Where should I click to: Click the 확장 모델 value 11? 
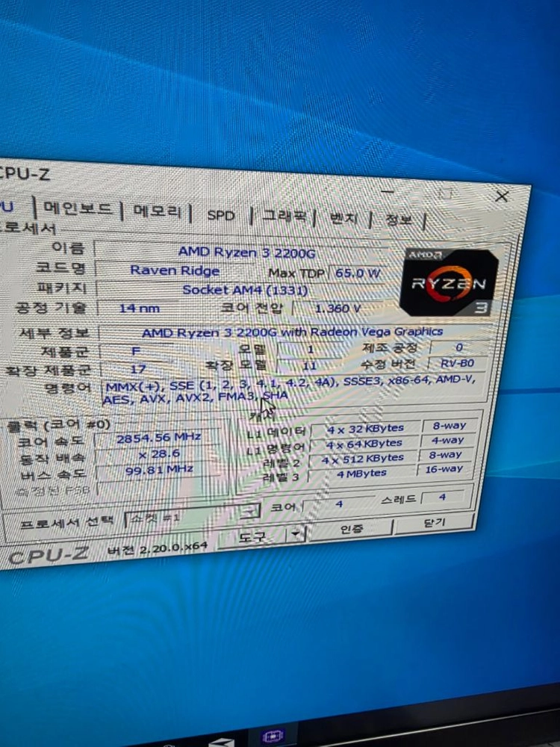[310, 365]
